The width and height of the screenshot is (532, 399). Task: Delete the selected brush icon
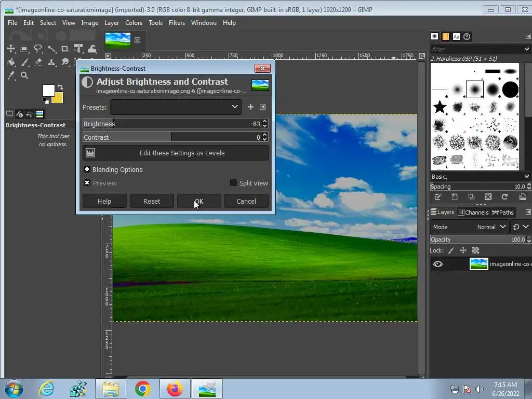tap(488, 197)
